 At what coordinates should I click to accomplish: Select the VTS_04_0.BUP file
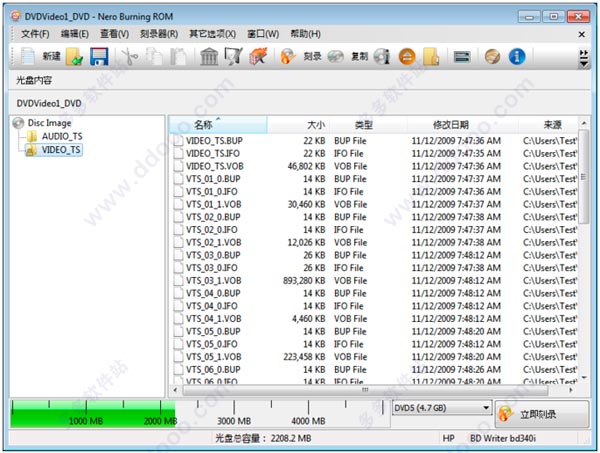213,293
